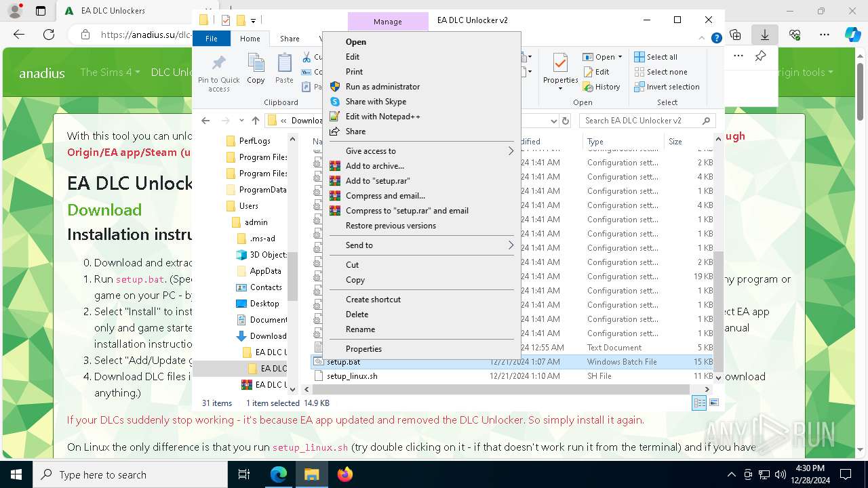Select Compress to "setup.rar" and email
868x488 pixels.
407,211
